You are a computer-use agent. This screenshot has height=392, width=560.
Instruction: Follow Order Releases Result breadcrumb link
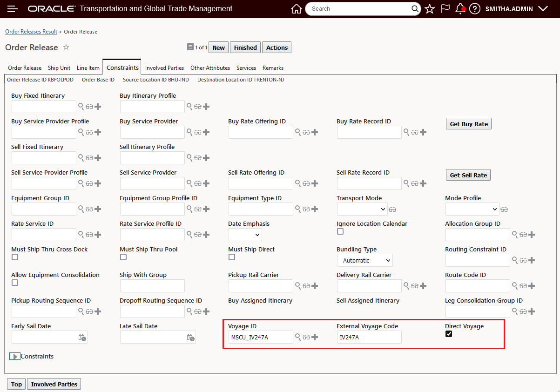coord(31,32)
